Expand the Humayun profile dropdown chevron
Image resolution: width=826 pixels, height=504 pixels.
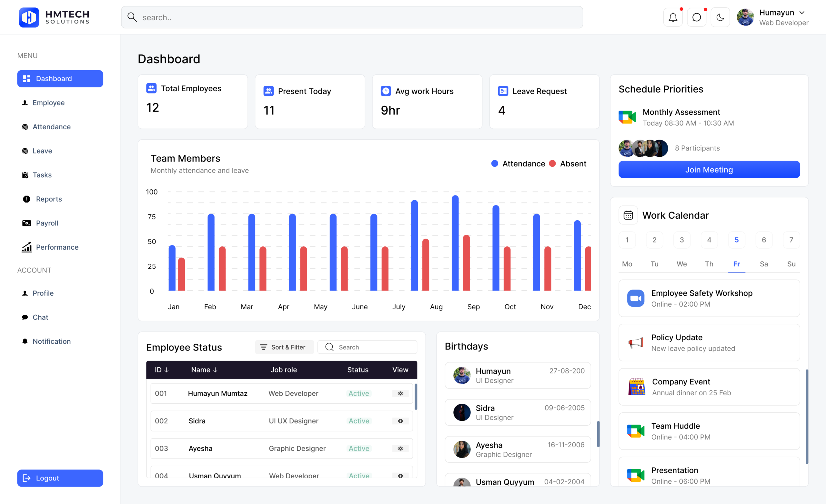(x=802, y=13)
